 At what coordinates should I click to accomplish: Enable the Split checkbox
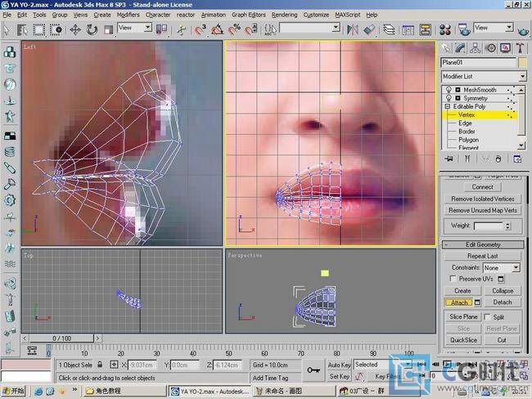pyautogui.click(x=487, y=316)
